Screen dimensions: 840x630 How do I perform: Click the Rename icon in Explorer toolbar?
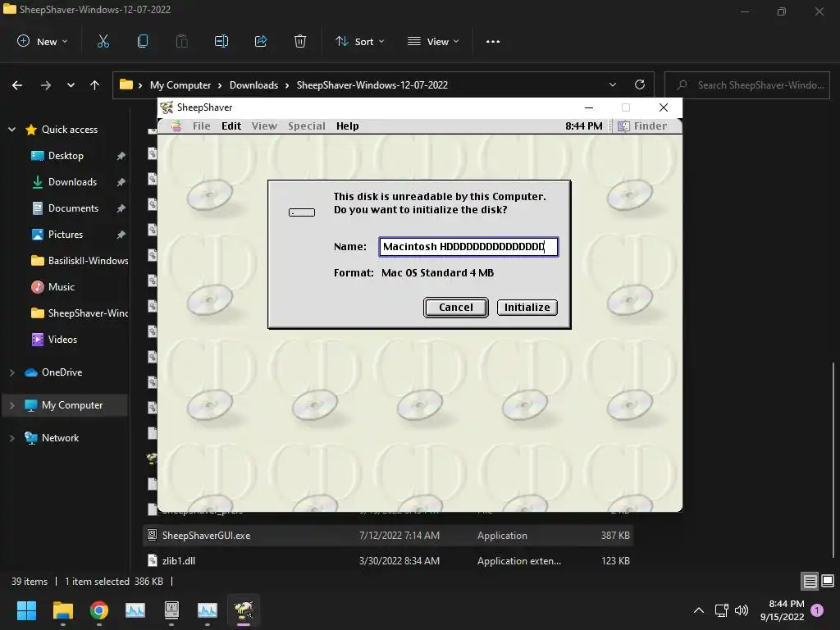pos(221,41)
